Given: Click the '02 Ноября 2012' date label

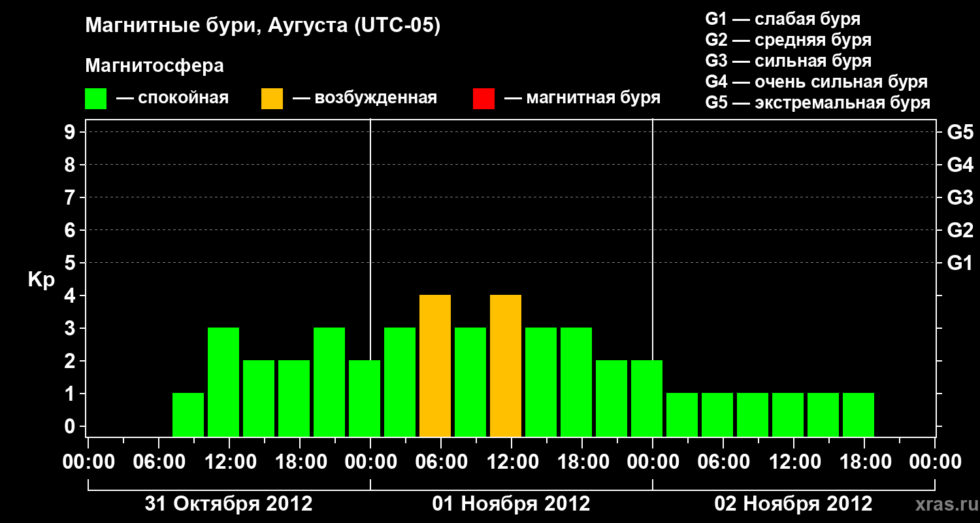Looking at the screenshot, I should tap(793, 504).
